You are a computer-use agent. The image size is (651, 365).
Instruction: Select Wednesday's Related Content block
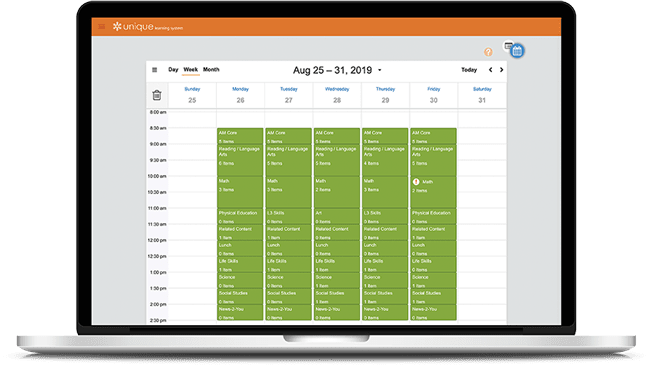[337, 233]
